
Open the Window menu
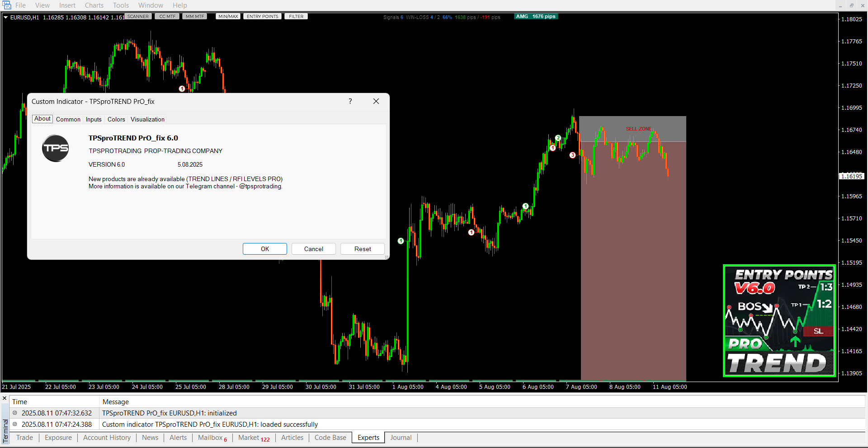click(x=151, y=5)
